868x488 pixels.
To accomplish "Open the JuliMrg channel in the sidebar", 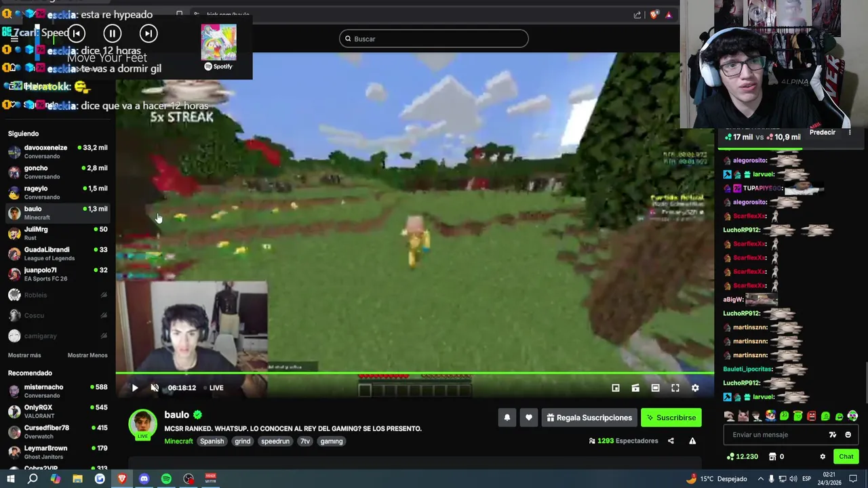I will [x=58, y=233].
